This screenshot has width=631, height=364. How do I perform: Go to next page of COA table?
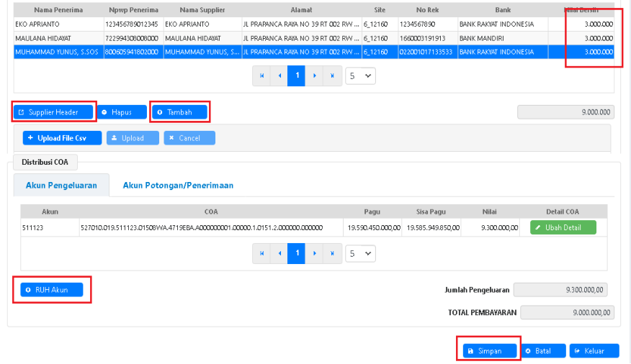pyautogui.click(x=314, y=253)
